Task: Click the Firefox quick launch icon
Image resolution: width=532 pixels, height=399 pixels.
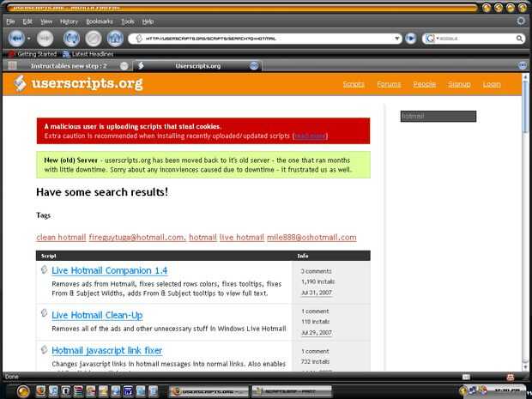Action: [40, 391]
